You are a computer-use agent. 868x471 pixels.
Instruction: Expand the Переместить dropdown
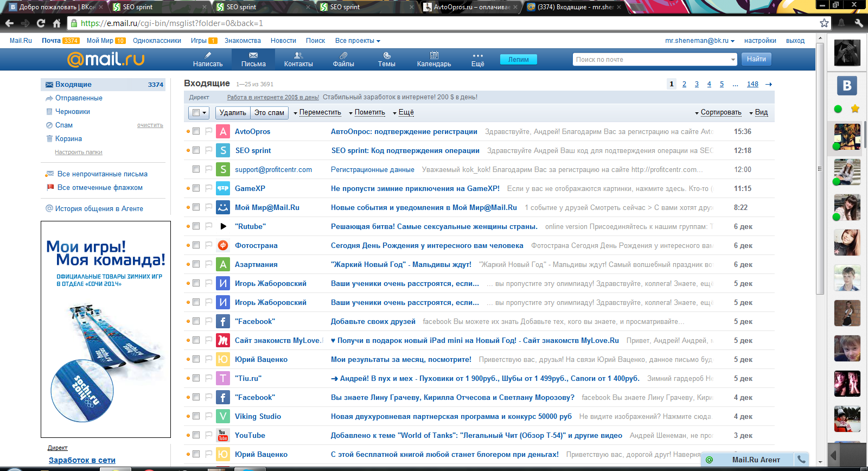(x=317, y=112)
